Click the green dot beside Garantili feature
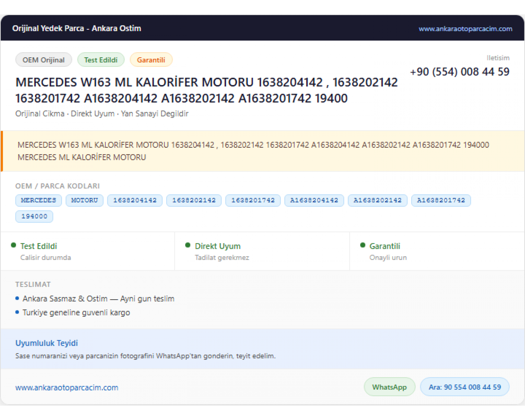The height and width of the screenshot is (420, 525). (363, 245)
